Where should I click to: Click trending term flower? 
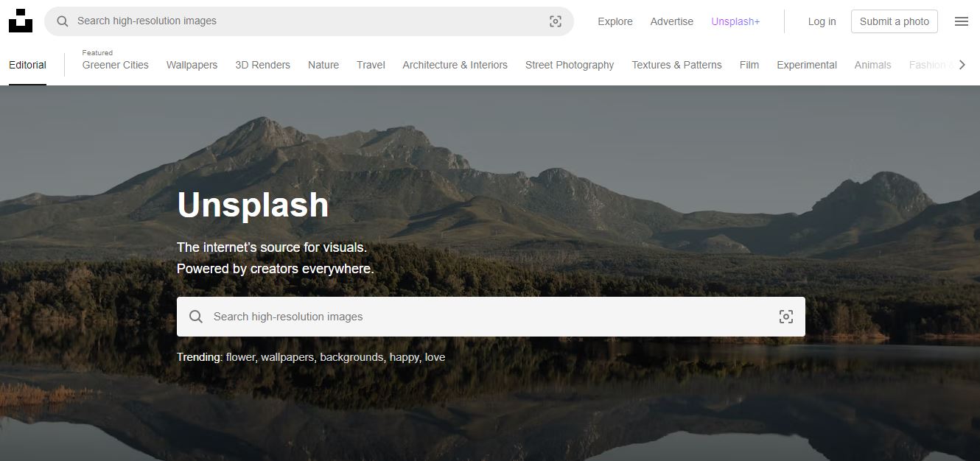[240, 357]
